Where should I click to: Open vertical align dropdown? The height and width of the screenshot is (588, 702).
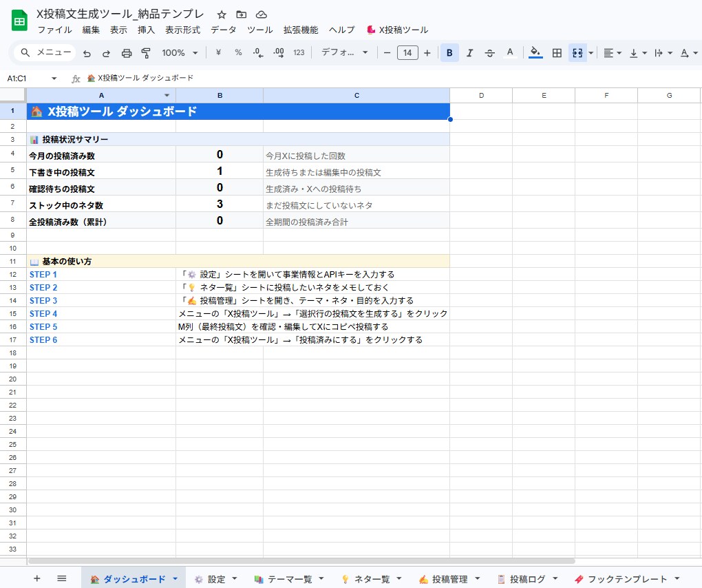click(x=638, y=53)
